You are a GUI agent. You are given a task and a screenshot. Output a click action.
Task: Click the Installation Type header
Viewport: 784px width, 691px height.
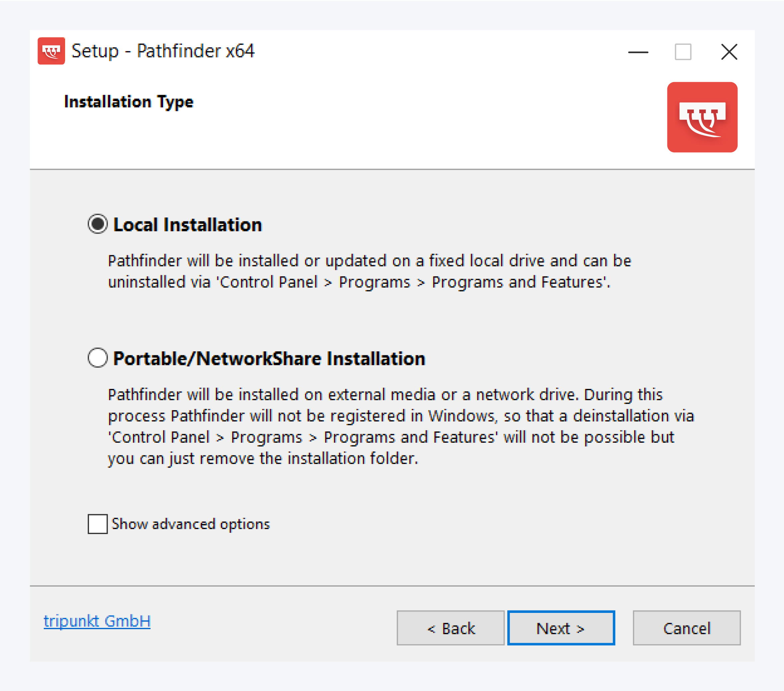pyautogui.click(x=129, y=102)
